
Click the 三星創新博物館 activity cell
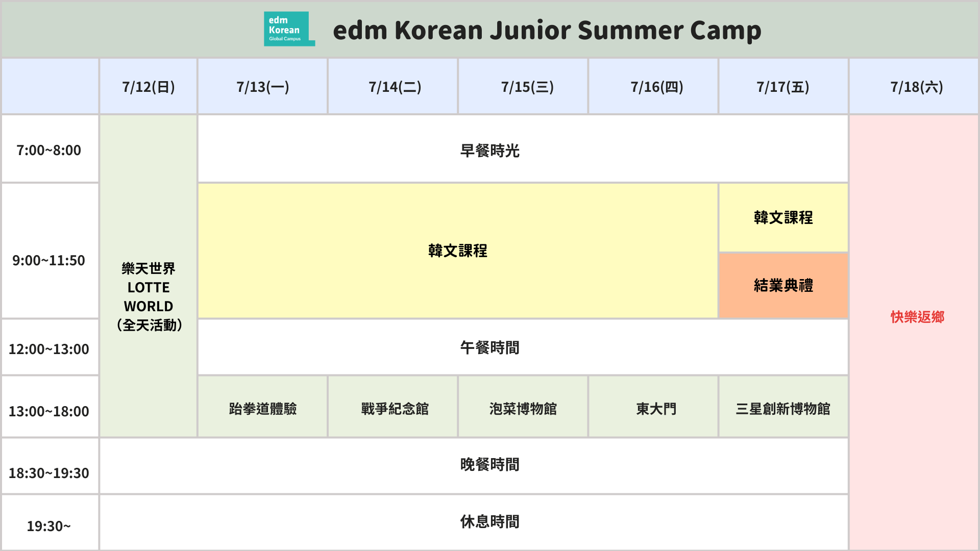point(783,409)
